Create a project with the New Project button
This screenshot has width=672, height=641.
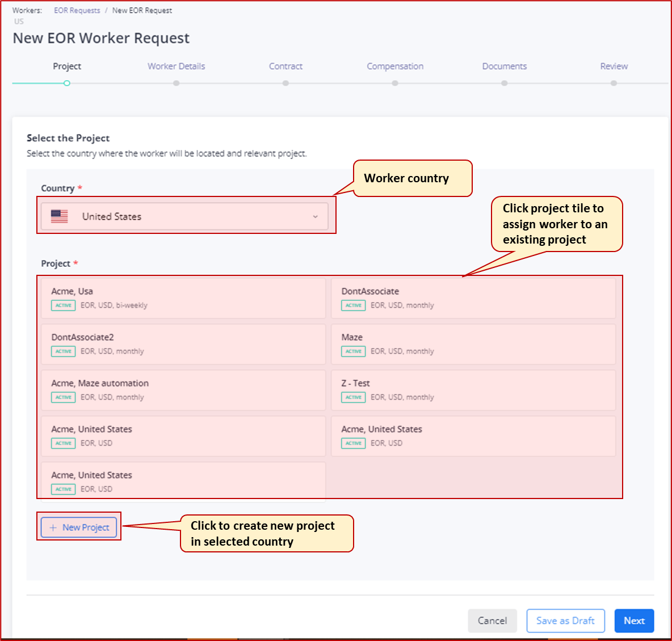point(79,527)
